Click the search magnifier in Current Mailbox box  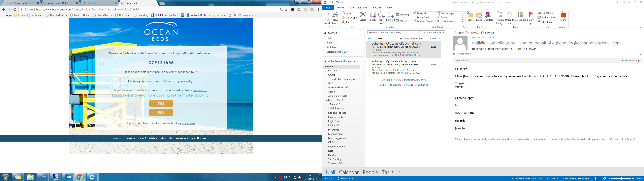pos(419,33)
